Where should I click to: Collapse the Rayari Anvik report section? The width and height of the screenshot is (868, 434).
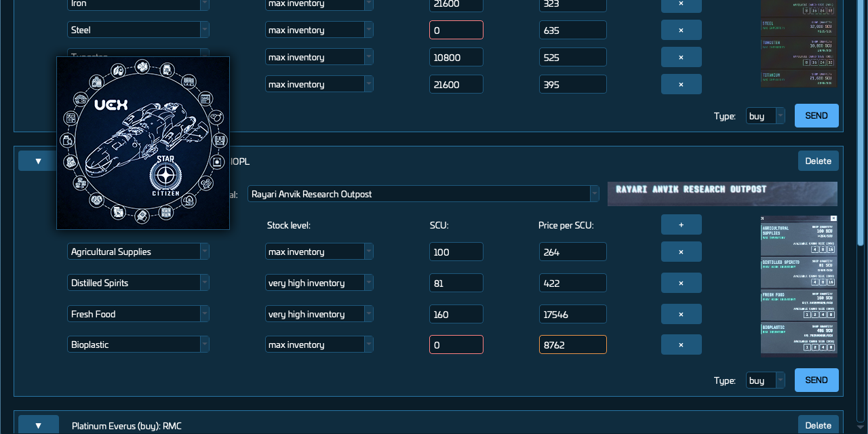[38, 161]
